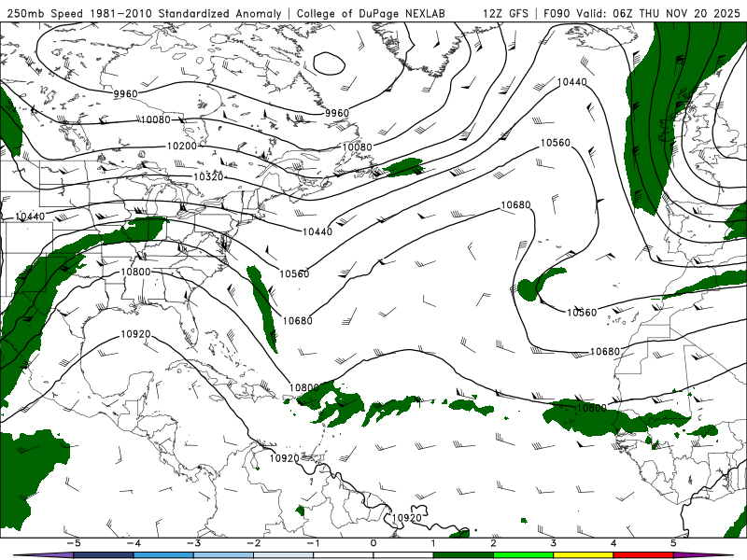This screenshot has width=747, height=560.
Task: Click the "250mb Speed 1981-2010 Standardized Anomaly" title
Action: pos(145,13)
